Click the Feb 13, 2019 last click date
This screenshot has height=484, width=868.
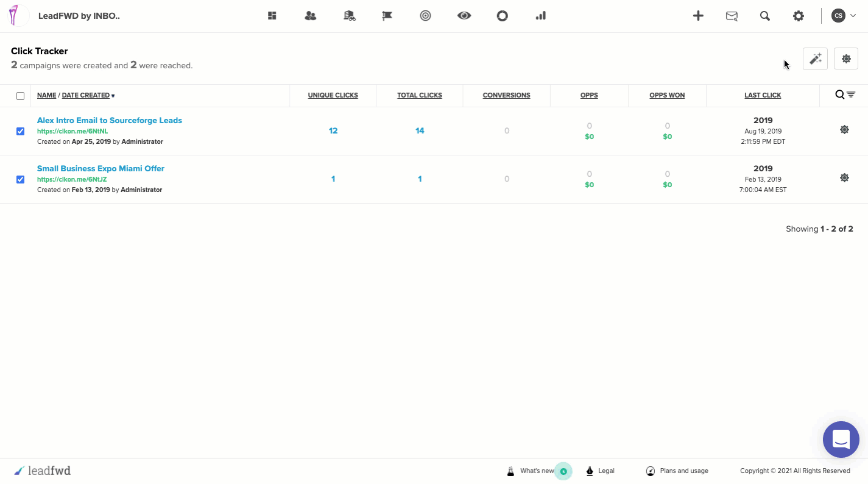[763, 179]
